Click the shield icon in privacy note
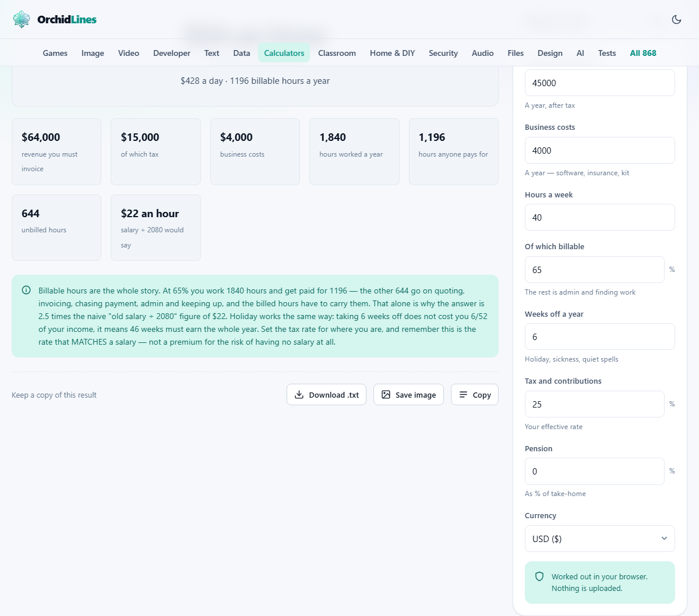This screenshot has height=616, width=699. (x=539, y=576)
